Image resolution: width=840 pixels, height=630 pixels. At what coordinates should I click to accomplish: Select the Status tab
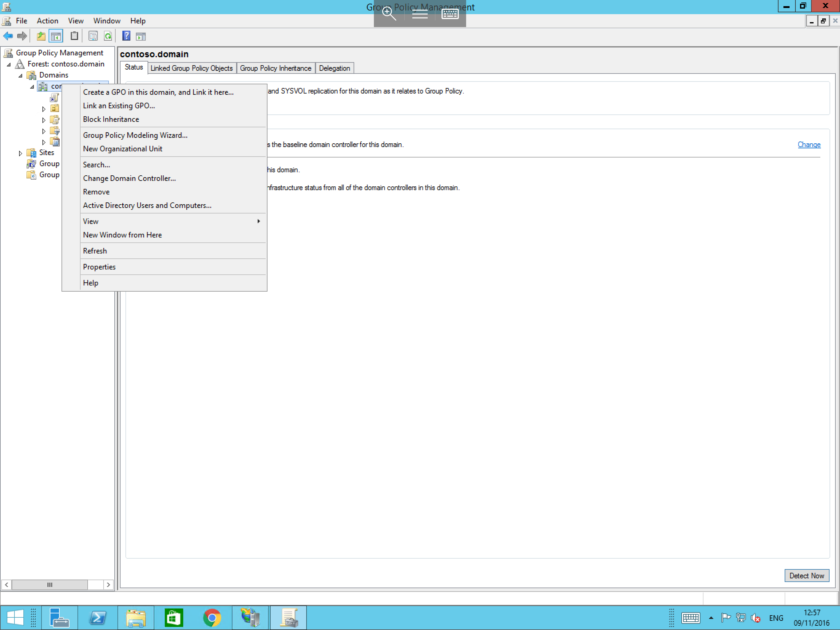point(134,67)
